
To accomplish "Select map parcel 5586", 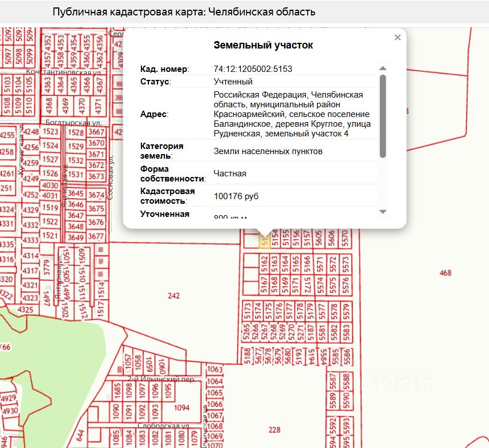I will tap(347, 356).
